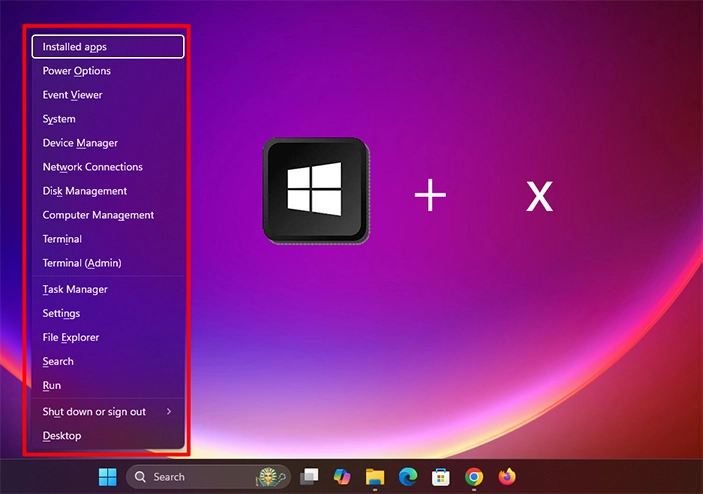
Task: Click into the taskbar Search box
Action: (x=190, y=477)
